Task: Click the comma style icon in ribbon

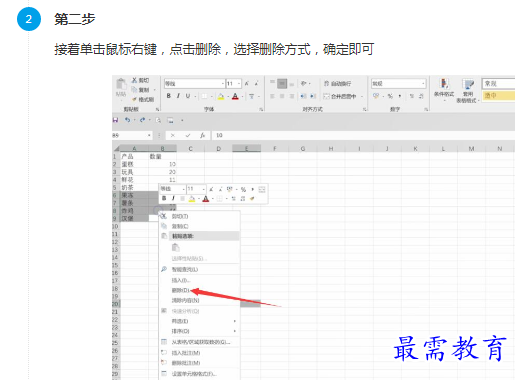Action: click(x=400, y=96)
